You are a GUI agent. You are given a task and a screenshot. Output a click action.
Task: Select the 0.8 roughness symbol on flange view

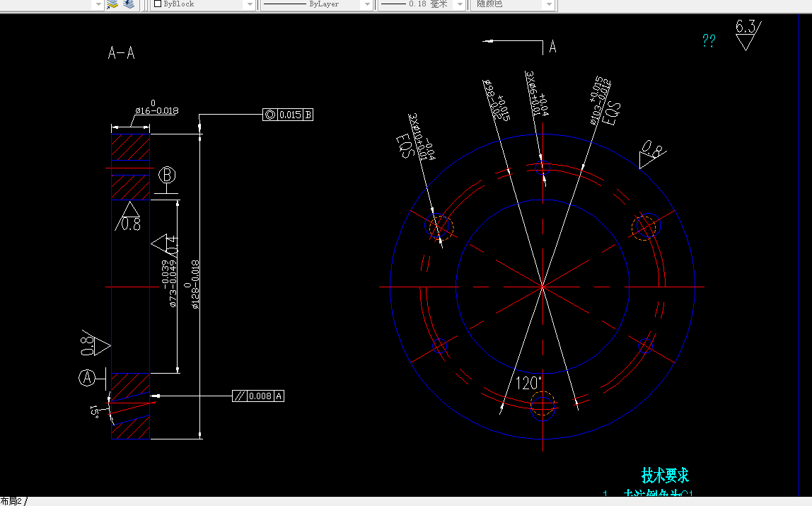651,154
